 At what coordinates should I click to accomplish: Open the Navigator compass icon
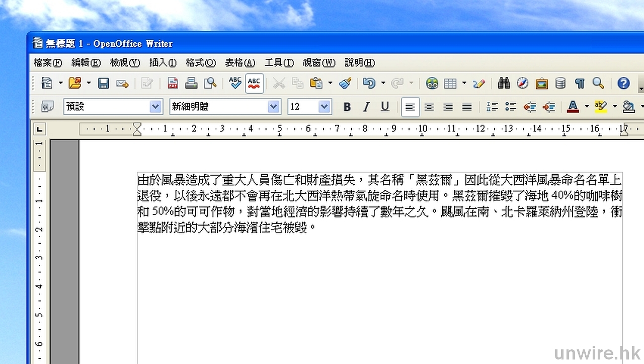coord(523,83)
